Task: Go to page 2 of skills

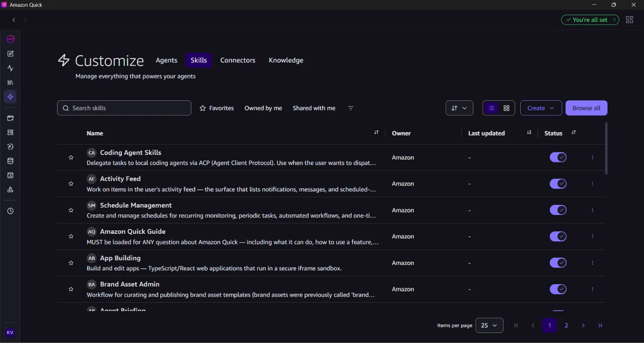Action: [x=566, y=325]
